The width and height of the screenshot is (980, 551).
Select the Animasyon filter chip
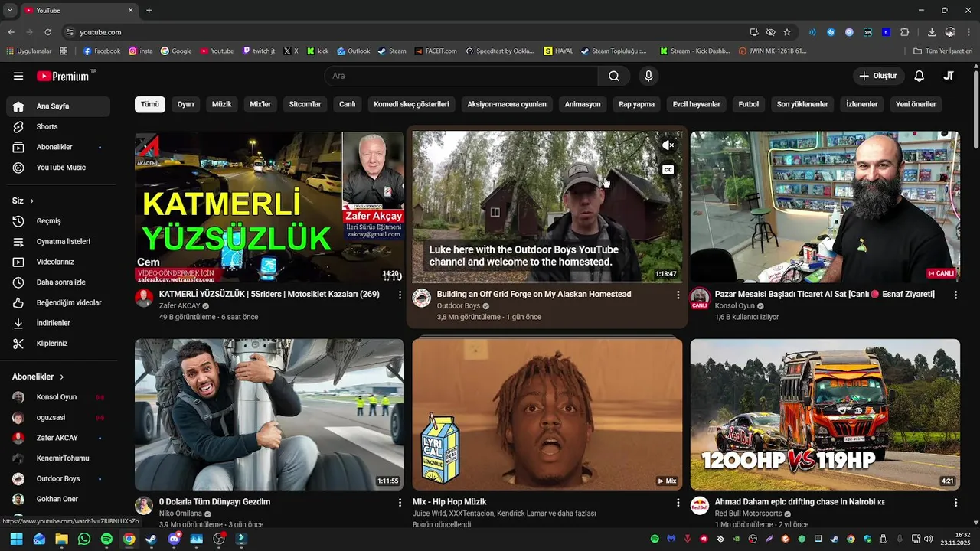(x=583, y=104)
